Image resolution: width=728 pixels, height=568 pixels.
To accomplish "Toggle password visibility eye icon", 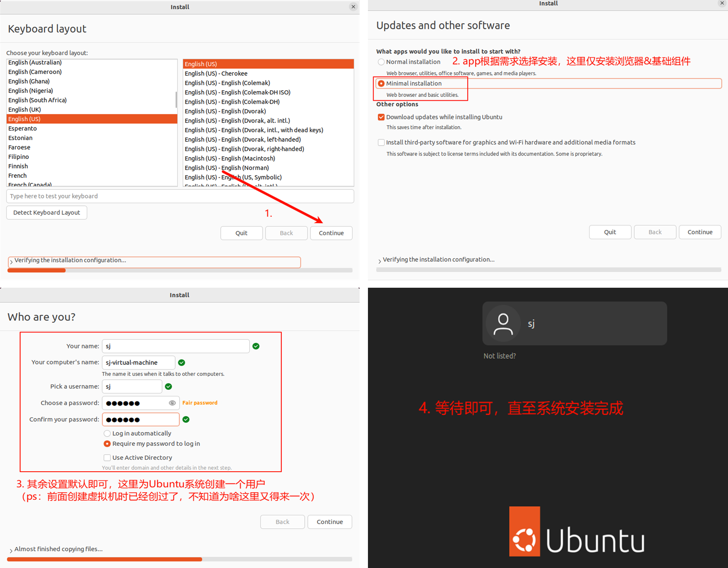I will click(x=172, y=403).
